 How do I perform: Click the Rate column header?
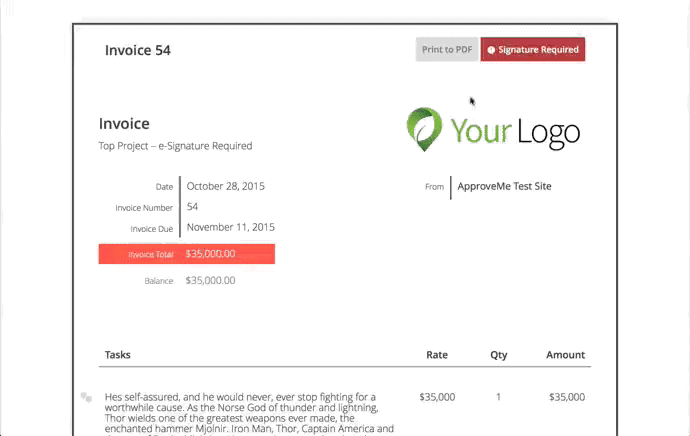(437, 355)
